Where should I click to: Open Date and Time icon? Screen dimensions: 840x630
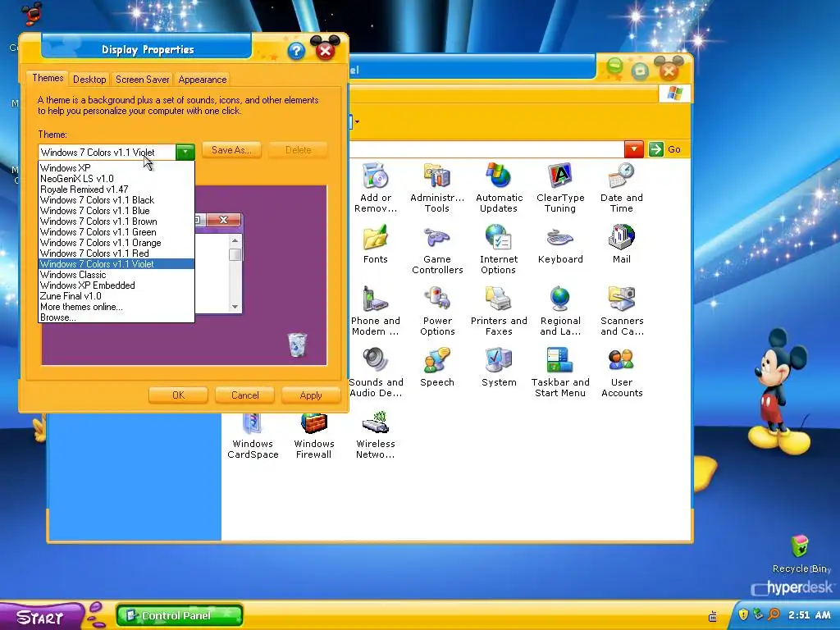(622, 177)
